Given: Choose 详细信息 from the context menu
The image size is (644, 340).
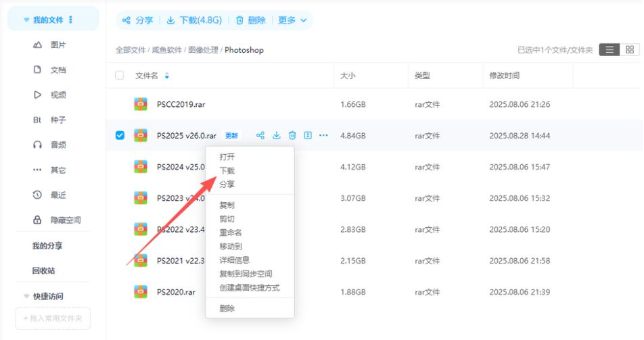Looking at the screenshot, I should [x=235, y=260].
